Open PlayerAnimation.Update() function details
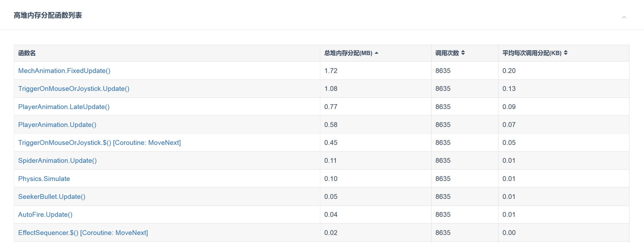 [x=57, y=125]
